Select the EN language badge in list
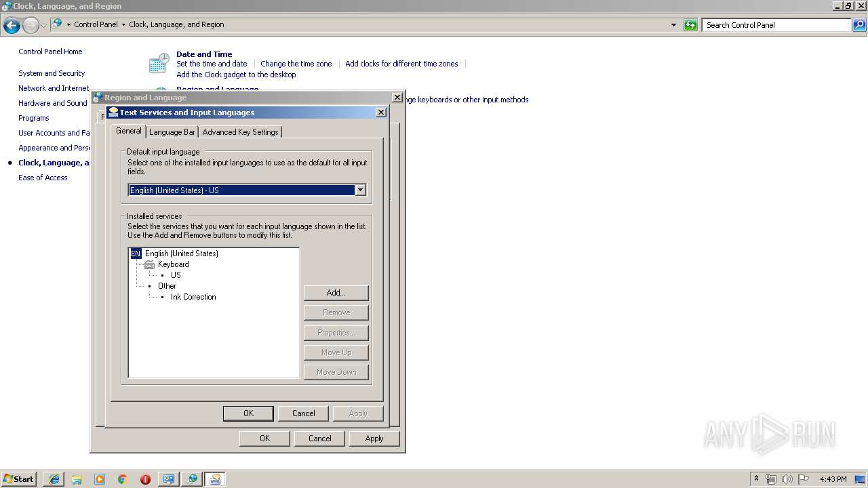 click(x=136, y=253)
